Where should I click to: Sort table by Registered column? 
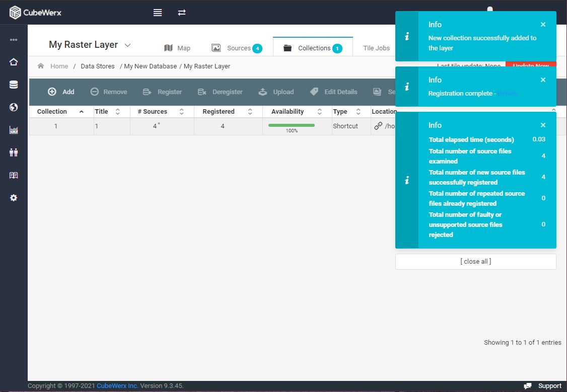[228, 112]
